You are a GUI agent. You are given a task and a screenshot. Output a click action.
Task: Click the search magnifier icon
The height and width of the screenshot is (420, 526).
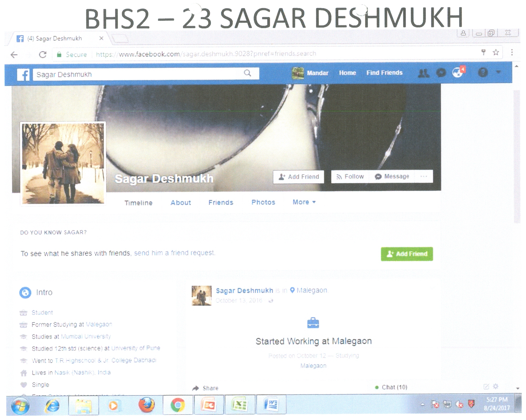point(247,73)
